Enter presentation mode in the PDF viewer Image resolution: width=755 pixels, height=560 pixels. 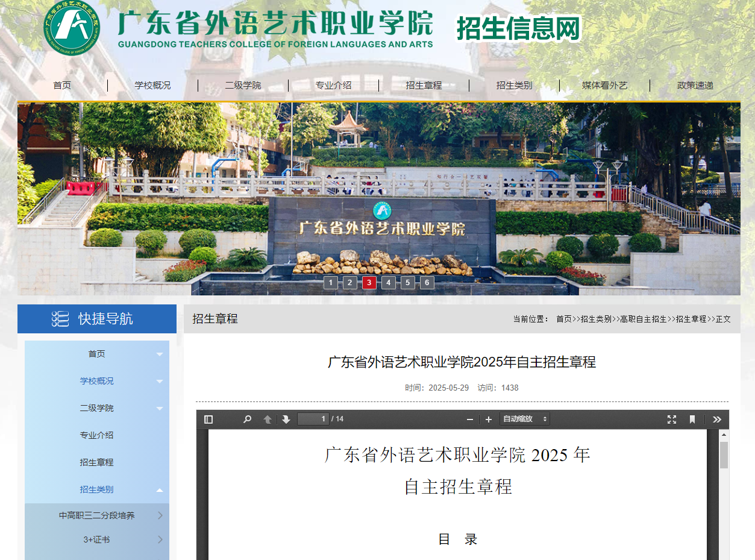click(671, 418)
